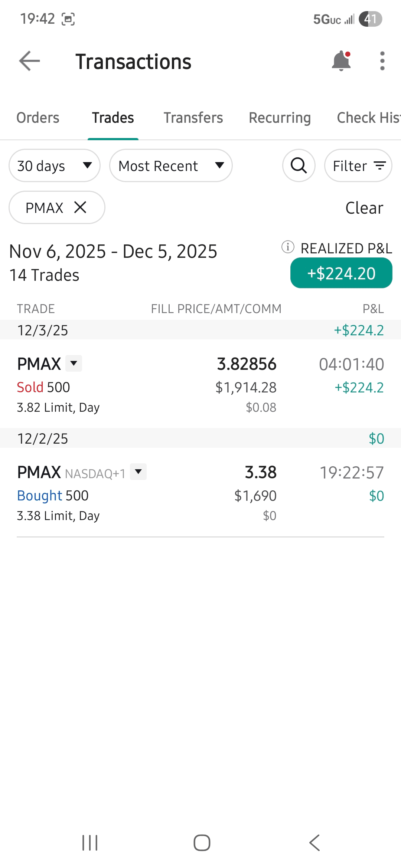
Task: Open the Most Recent sort dropdown
Action: [x=171, y=166]
